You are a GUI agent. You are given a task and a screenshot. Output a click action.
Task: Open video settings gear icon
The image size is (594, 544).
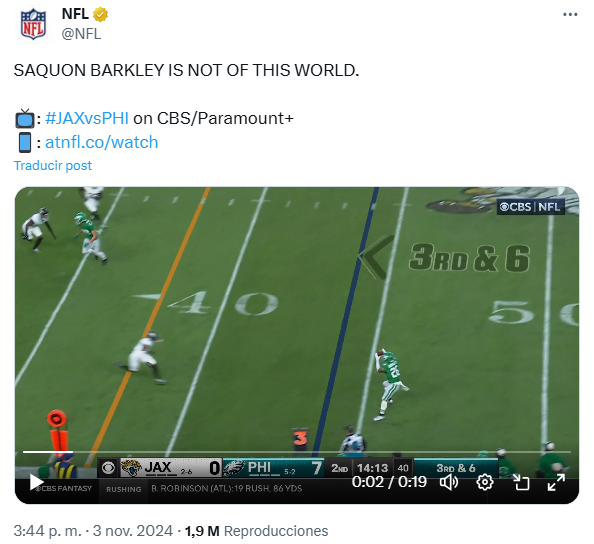[x=485, y=482]
